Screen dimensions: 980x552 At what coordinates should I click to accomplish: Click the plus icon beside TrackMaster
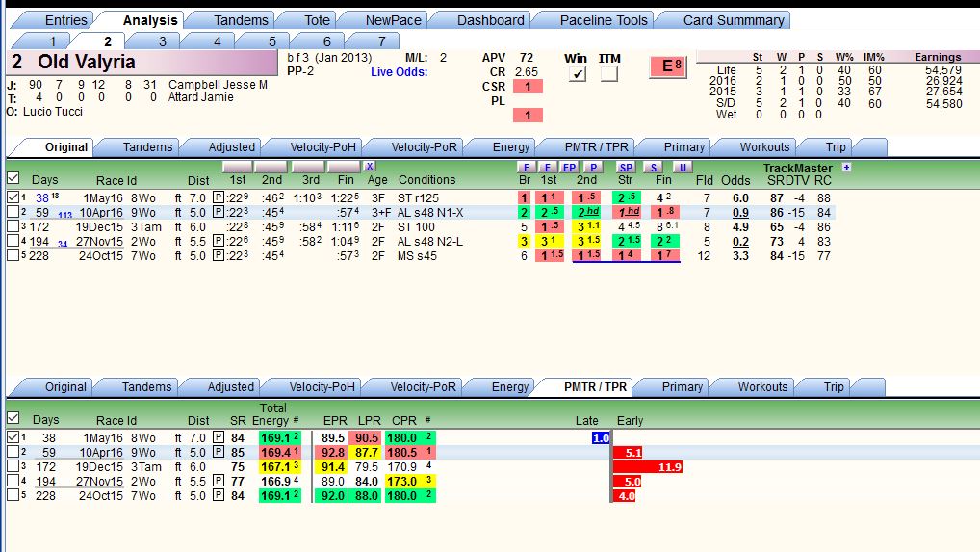(846, 167)
